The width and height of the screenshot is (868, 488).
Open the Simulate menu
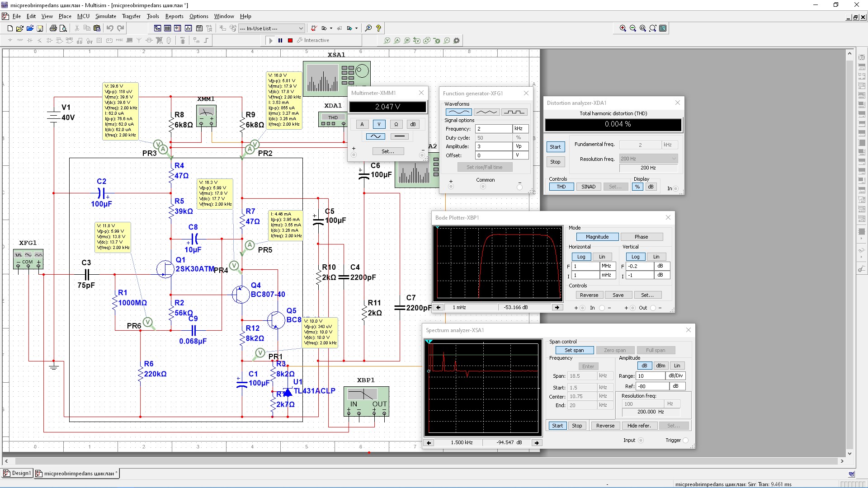pyautogui.click(x=105, y=16)
